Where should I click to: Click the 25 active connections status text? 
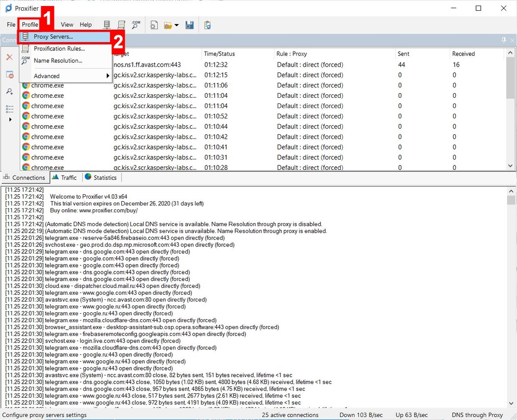(290, 415)
